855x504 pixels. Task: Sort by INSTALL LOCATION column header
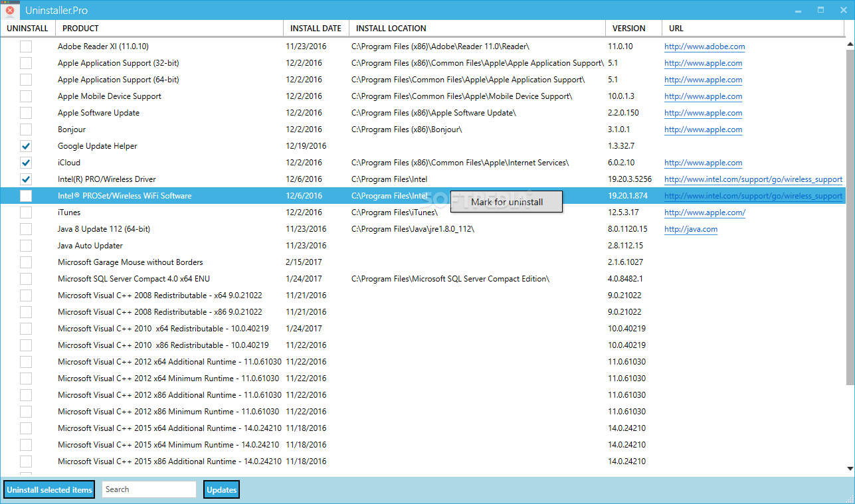(477, 29)
